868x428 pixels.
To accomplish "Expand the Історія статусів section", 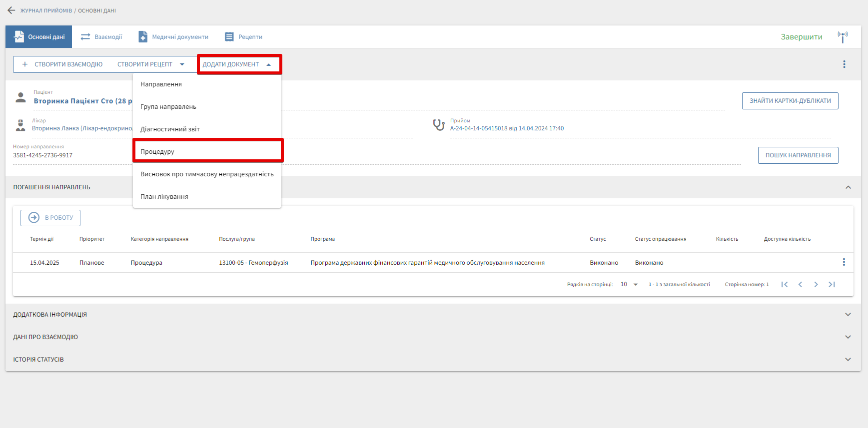I will coord(848,360).
